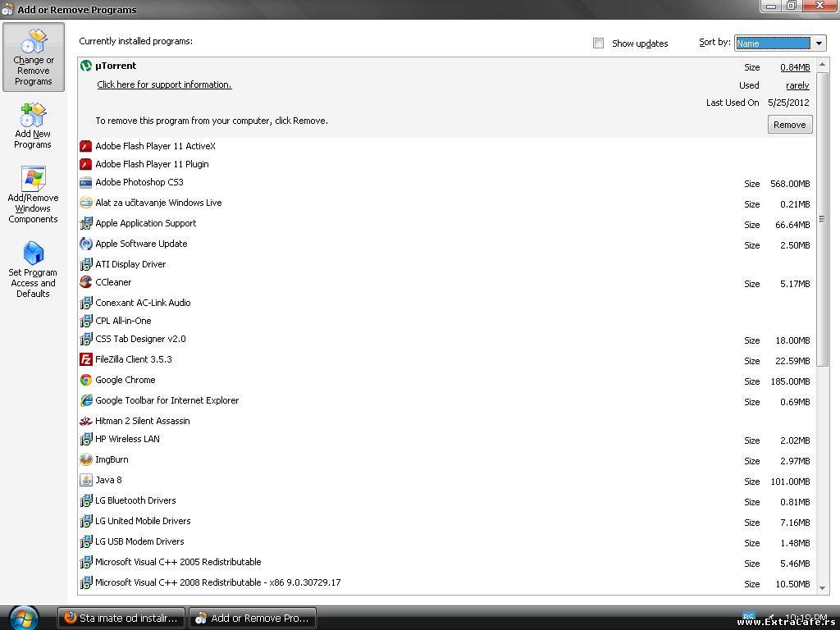Click the Windows Start button
Screen dimensions: 840x630
24,618
